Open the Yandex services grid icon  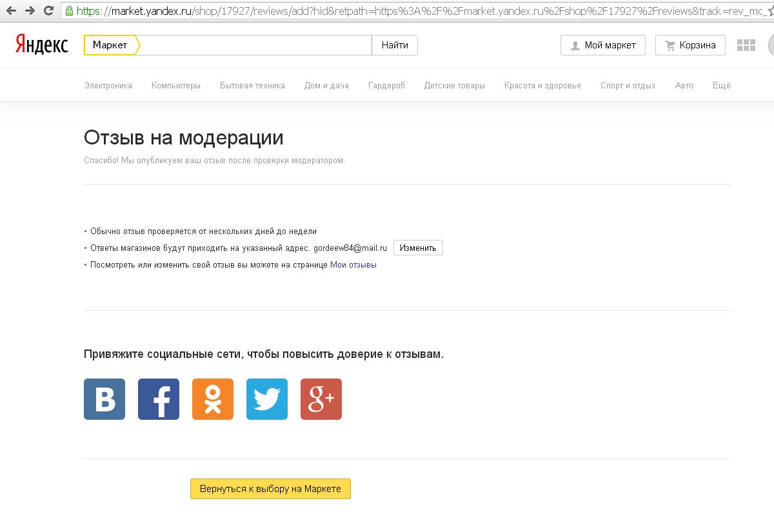point(746,45)
